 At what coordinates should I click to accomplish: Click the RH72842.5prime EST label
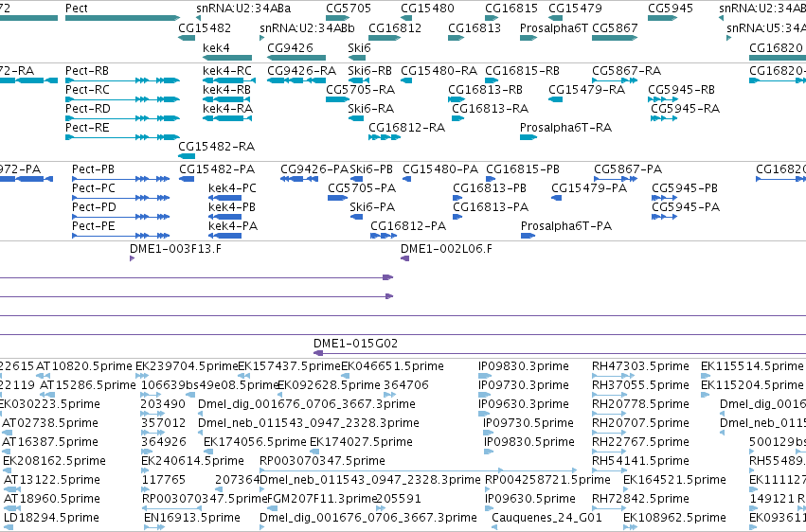640,499
